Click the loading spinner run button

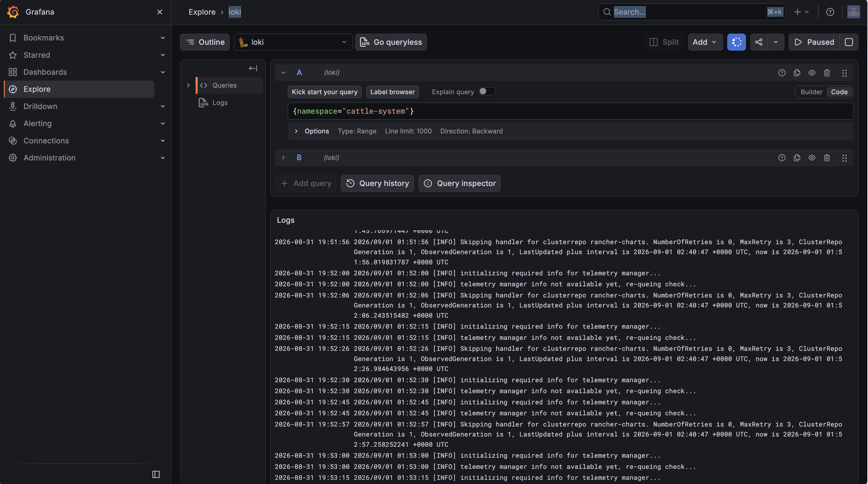coord(736,42)
